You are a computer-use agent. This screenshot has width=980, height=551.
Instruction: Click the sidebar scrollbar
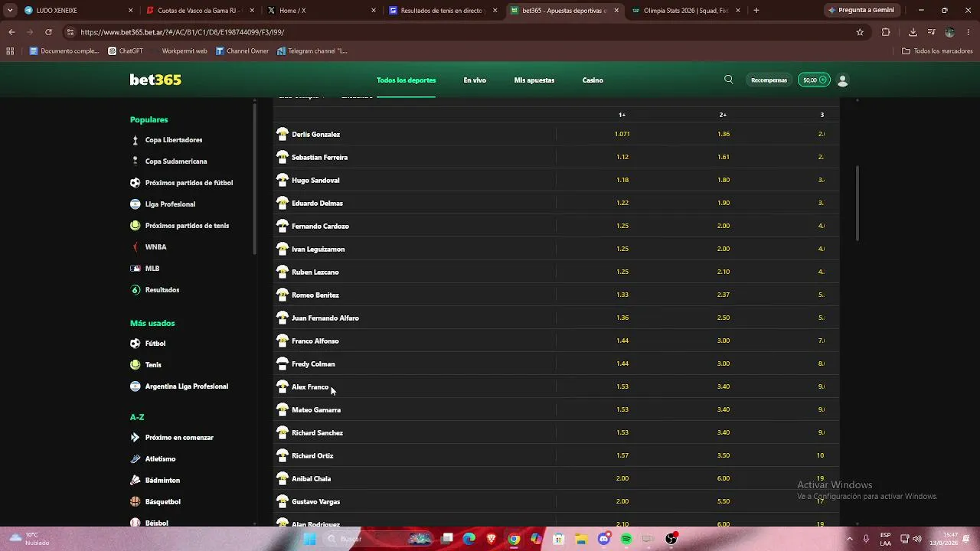tap(255, 178)
